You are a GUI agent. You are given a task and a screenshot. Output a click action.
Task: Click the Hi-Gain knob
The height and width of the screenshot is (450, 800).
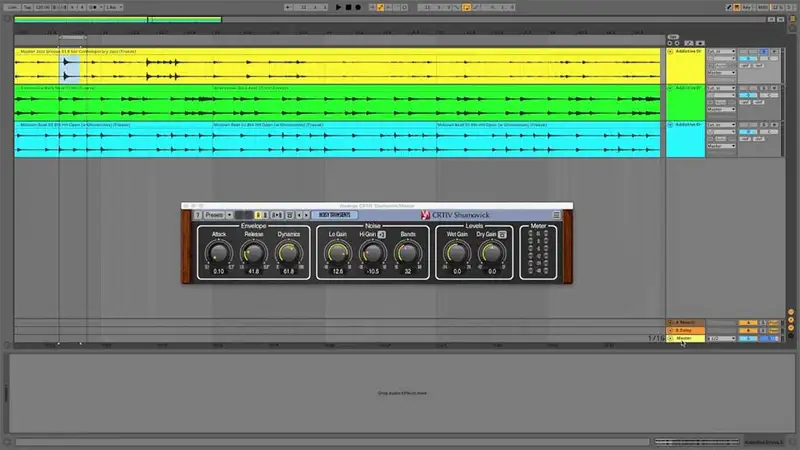[x=372, y=253]
